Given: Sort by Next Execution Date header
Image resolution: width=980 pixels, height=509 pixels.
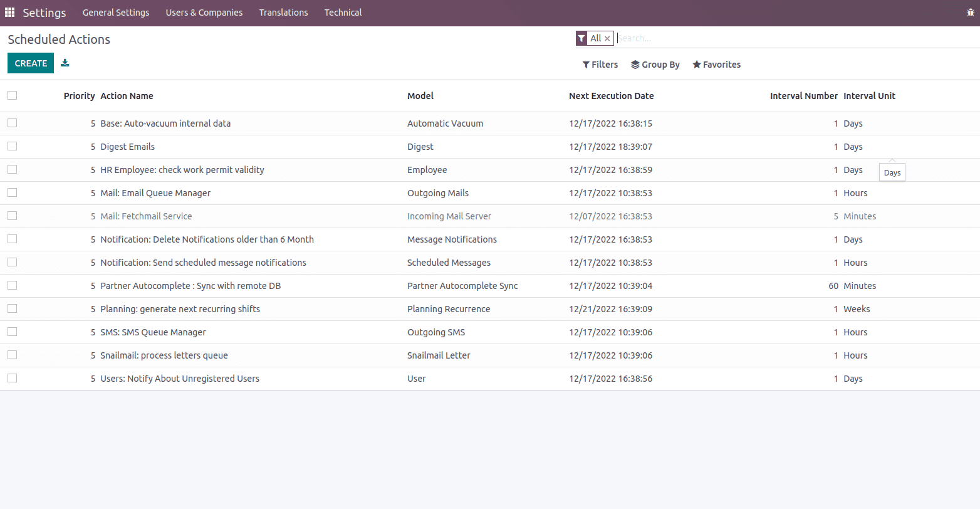Looking at the screenshot, I should click(612, 96).
